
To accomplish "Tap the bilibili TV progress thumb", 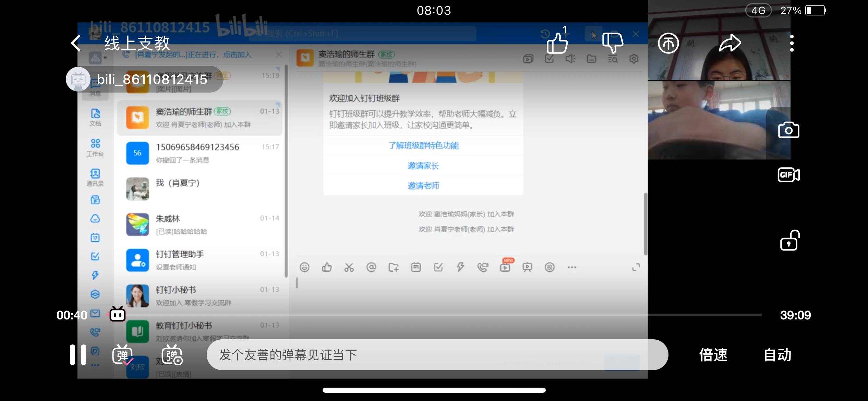I will click(117, 314).
